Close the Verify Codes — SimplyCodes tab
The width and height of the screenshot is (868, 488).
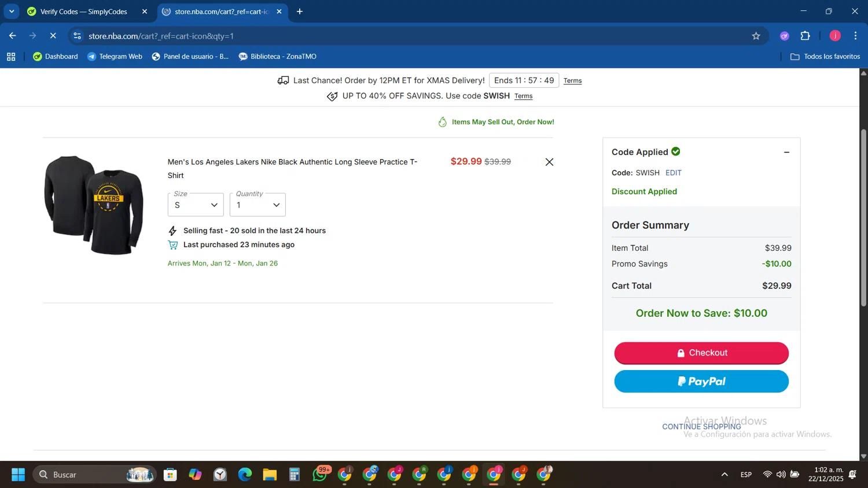145,12
